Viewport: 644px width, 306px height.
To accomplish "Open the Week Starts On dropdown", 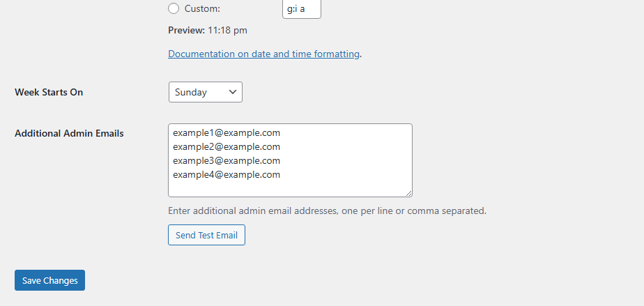I will 205,92.
